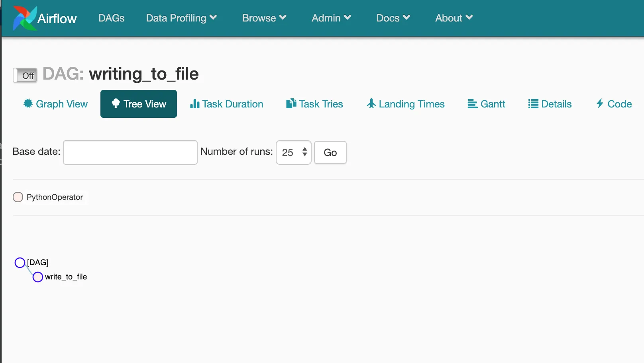Click the write_to_file task label
This screenshot has height=363, width=644.
point(66,277)
